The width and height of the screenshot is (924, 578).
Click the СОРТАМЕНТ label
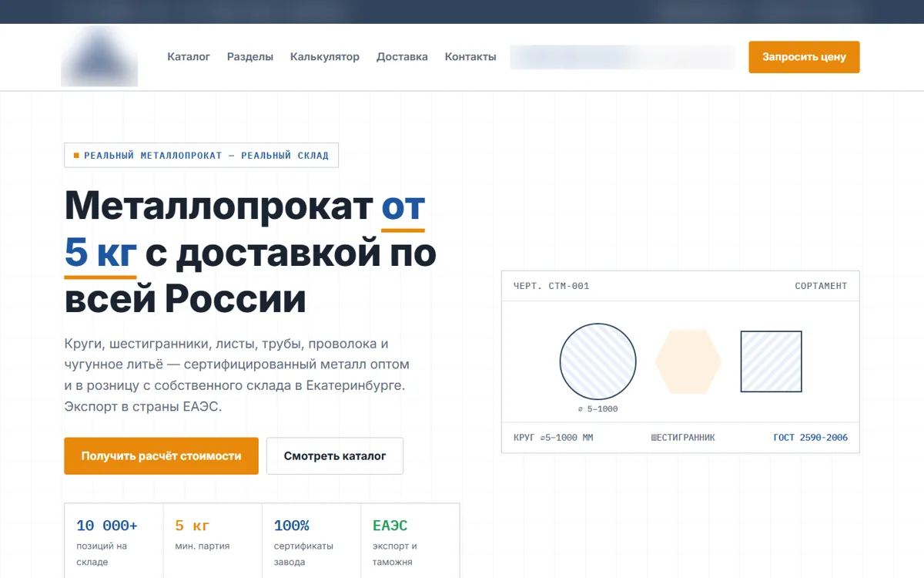click(x=821, y=286)
